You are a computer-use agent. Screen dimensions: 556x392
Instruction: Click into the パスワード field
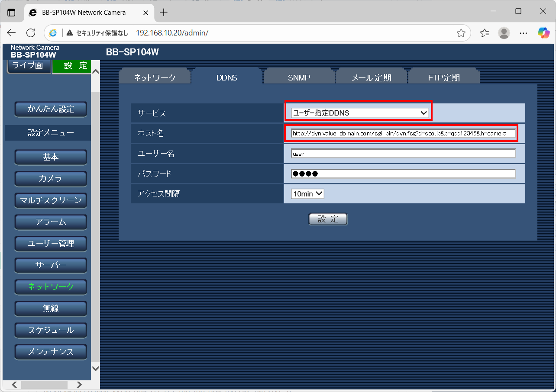click(403, 174)
